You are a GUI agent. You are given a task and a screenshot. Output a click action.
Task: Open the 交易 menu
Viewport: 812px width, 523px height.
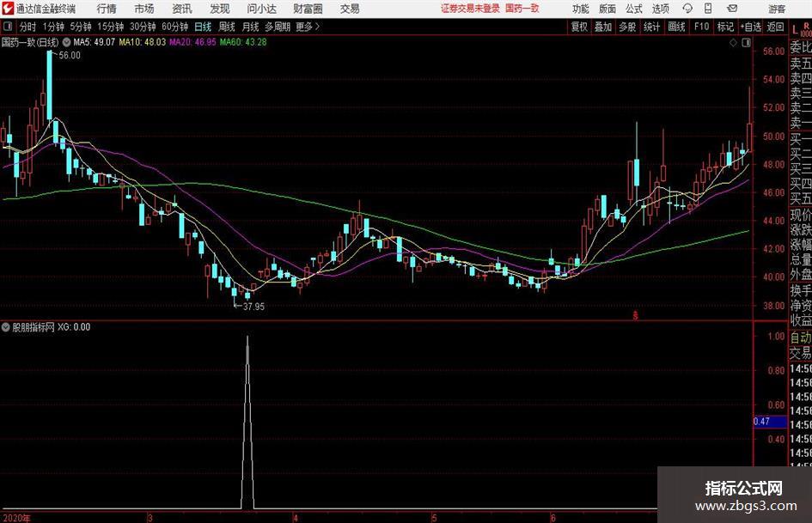(x=350, y=9)
